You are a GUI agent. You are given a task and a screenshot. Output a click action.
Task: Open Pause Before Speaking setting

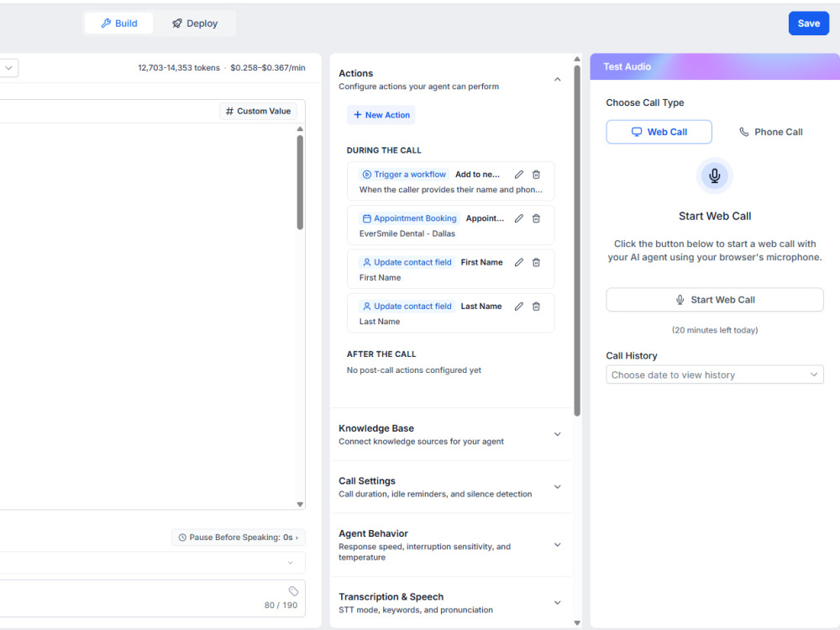pos(238,538)
